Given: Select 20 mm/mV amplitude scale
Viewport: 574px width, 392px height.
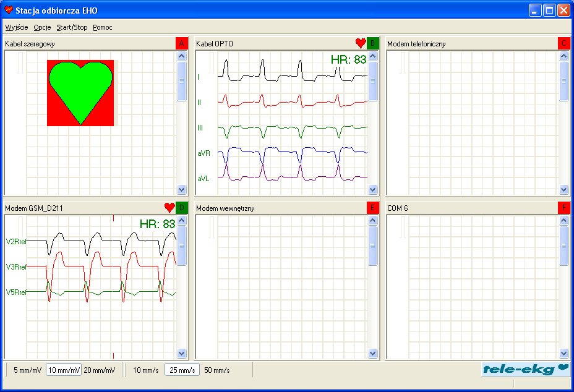Looking at the screenshot, I should click(100, 370).
